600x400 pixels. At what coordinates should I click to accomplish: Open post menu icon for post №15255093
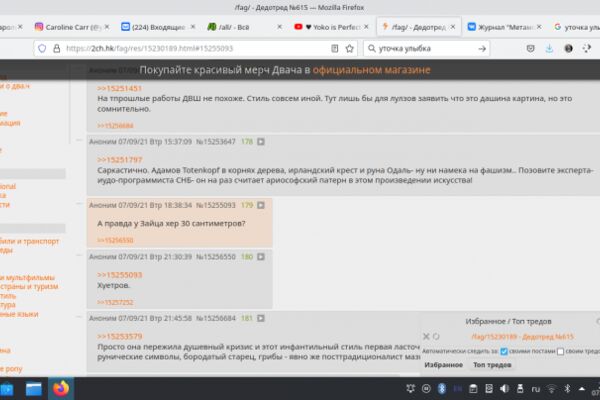tap(261, 205)
